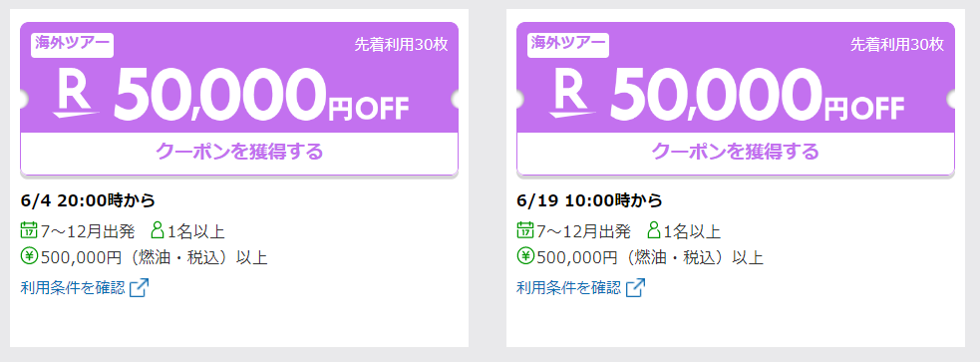The width and height of the screenshot is (980, 362).
Task: Open 利用条件を確認 link for the 6/19 coupon
Action: 568,287
